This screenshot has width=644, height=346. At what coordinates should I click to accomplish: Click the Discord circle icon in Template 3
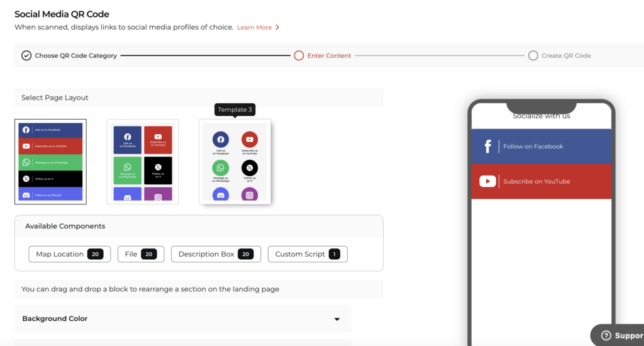coord(221,194)
